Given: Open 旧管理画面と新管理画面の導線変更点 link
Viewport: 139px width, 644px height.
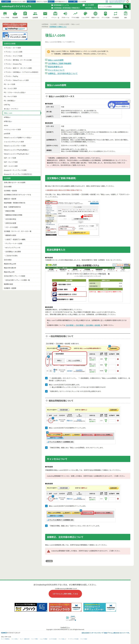Looking at the screenshot, I should coord(65,8).
